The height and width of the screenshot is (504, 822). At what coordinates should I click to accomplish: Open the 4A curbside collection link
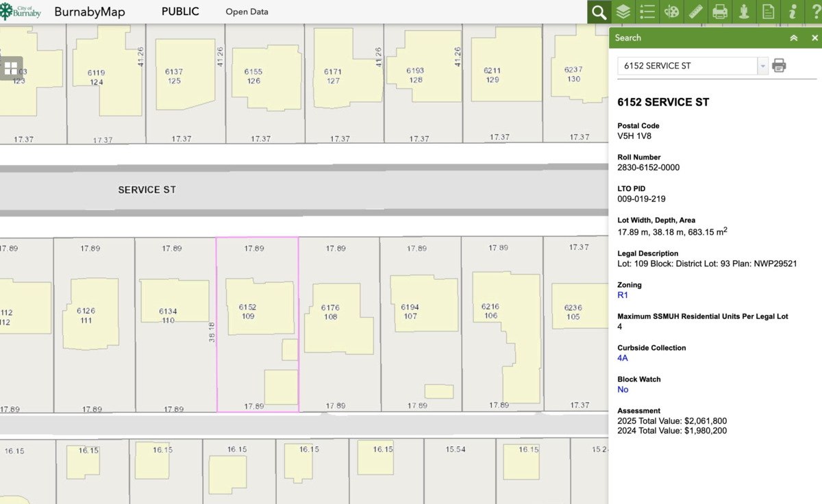click(x=623, y=358)
